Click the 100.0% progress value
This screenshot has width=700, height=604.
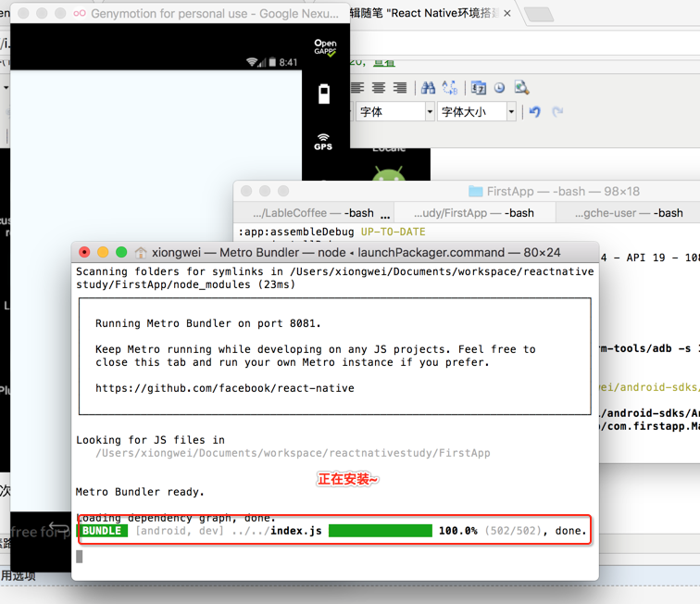point(458,531)
